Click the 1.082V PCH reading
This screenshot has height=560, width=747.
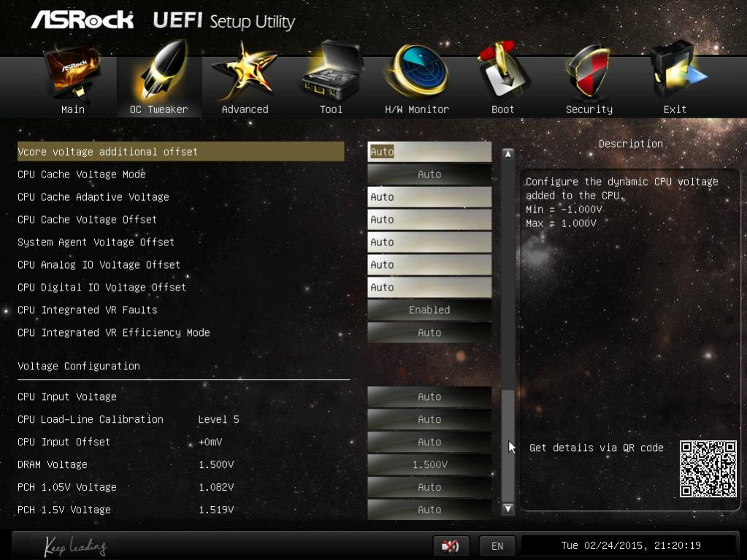coord(216,487)
